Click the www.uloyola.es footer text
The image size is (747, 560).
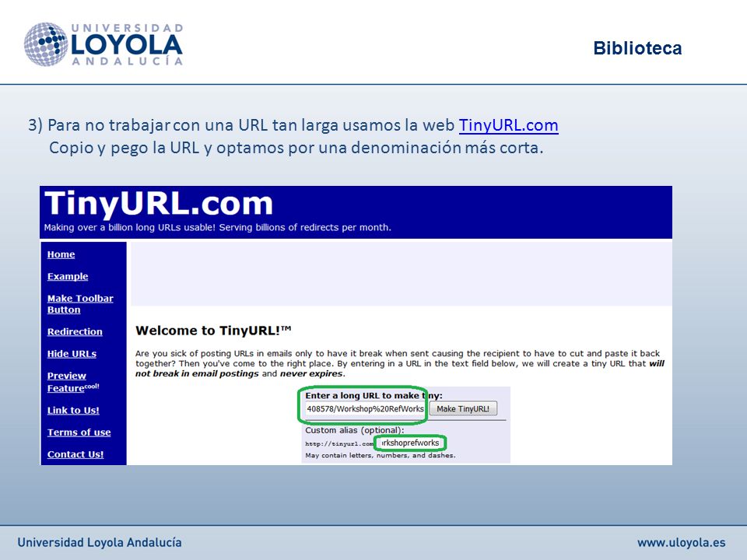coord(682,542)
